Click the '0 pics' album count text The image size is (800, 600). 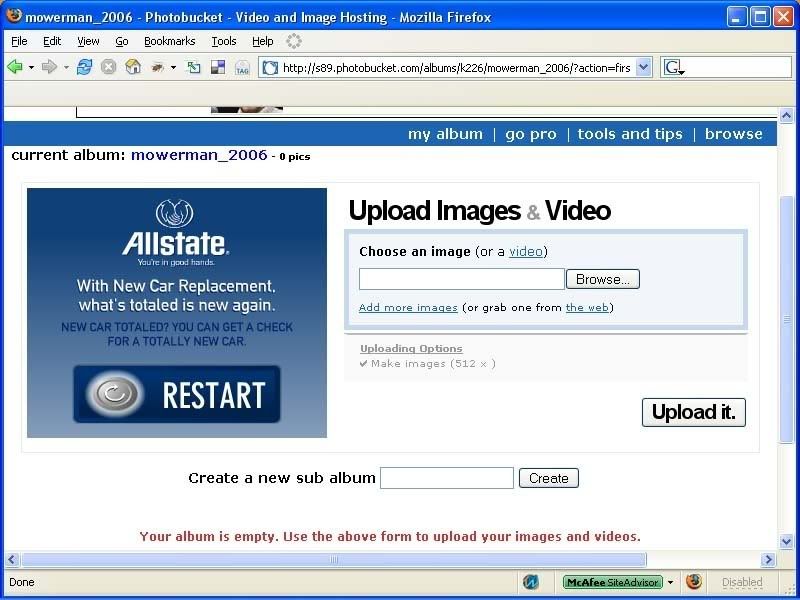coord(294,157)
